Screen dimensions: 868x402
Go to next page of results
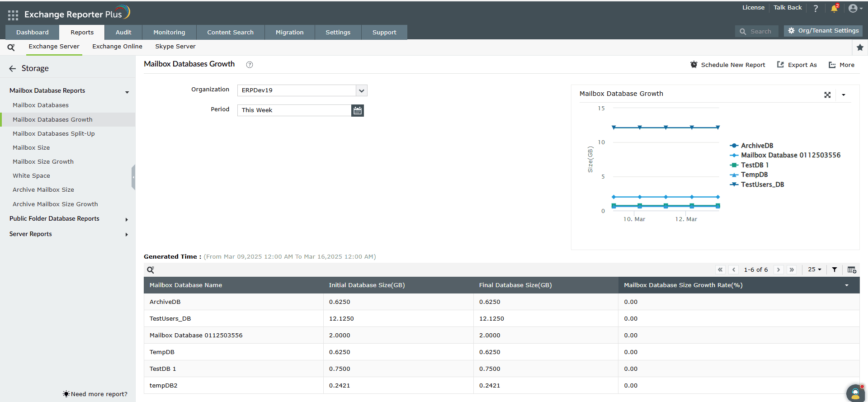778,270
